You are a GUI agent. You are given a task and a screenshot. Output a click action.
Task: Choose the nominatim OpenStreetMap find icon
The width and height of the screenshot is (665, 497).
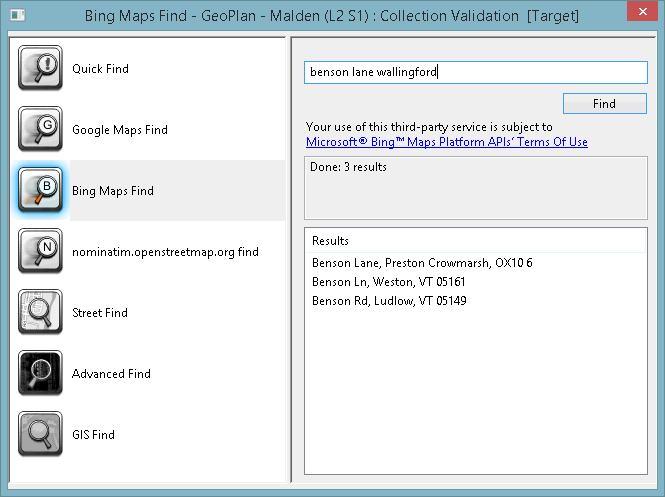pyautogui.click(x=40, y=251)
